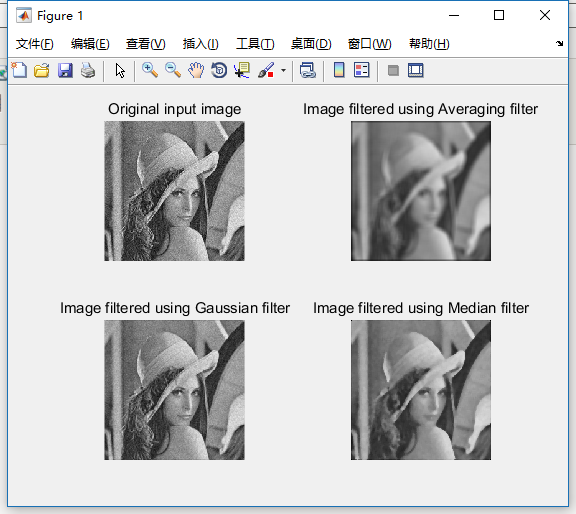This screenshot has width=576, height=514.
Task: Click the Hide Plot Tools icon
Action: coord(393,70)
